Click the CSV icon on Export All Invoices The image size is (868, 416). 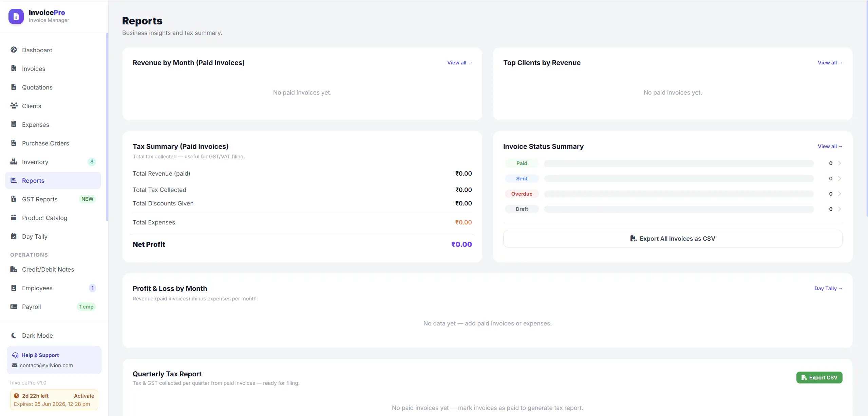pos(633,239)
